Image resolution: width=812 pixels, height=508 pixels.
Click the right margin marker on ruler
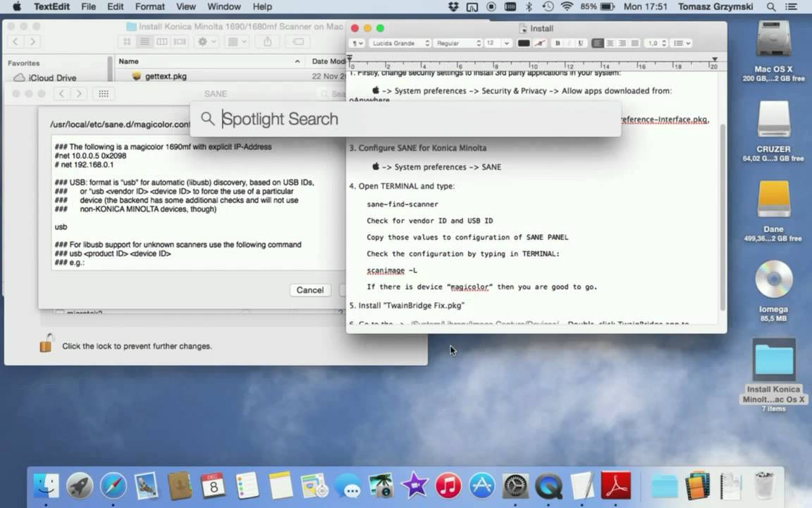click(715, 59)
